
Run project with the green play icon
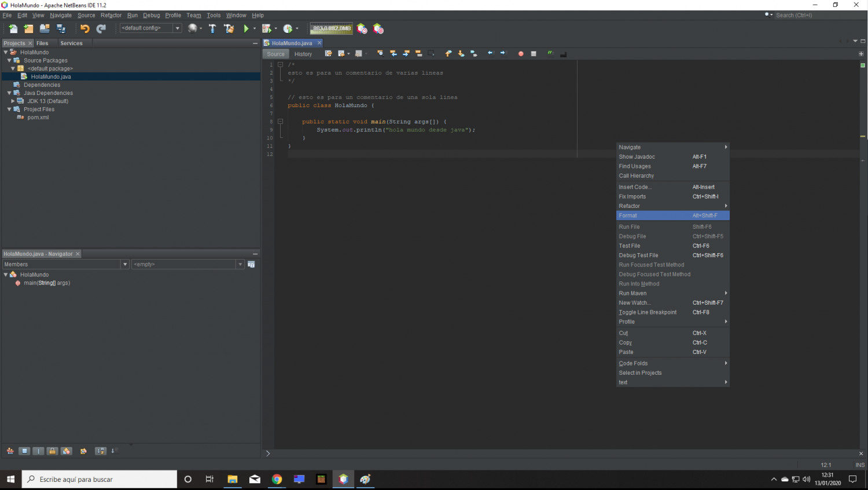click(x=246, y=28)
